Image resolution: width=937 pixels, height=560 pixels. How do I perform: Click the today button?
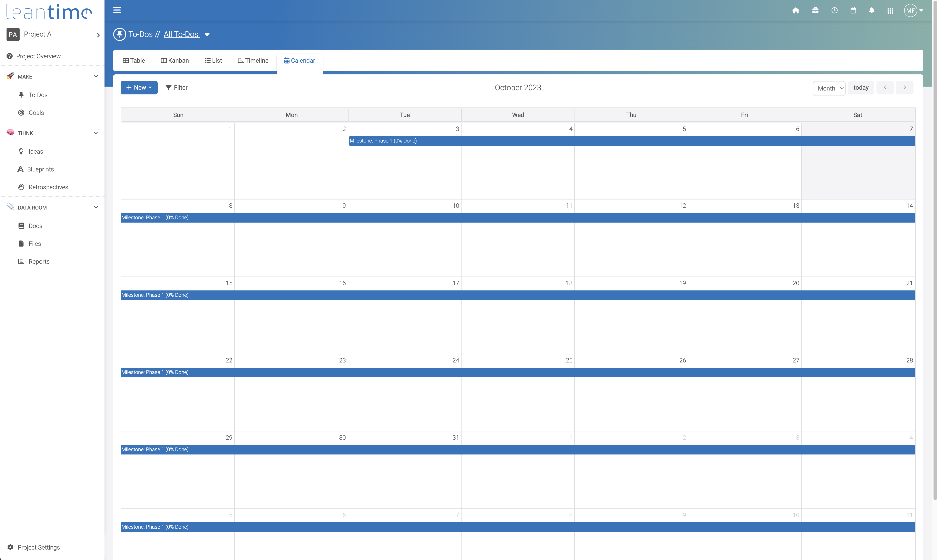(861, 87)
